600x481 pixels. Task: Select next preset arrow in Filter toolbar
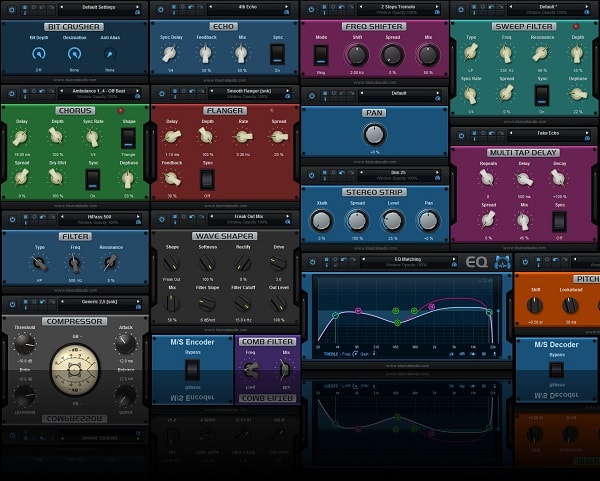tap(138, 217)
